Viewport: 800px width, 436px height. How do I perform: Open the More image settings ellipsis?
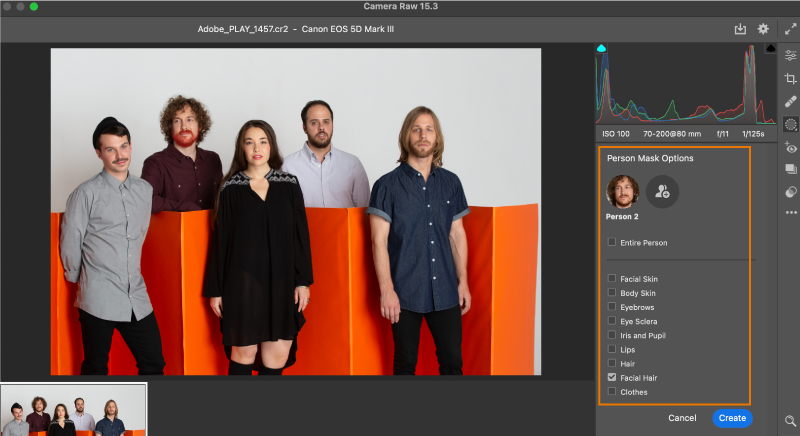(791, 213)
